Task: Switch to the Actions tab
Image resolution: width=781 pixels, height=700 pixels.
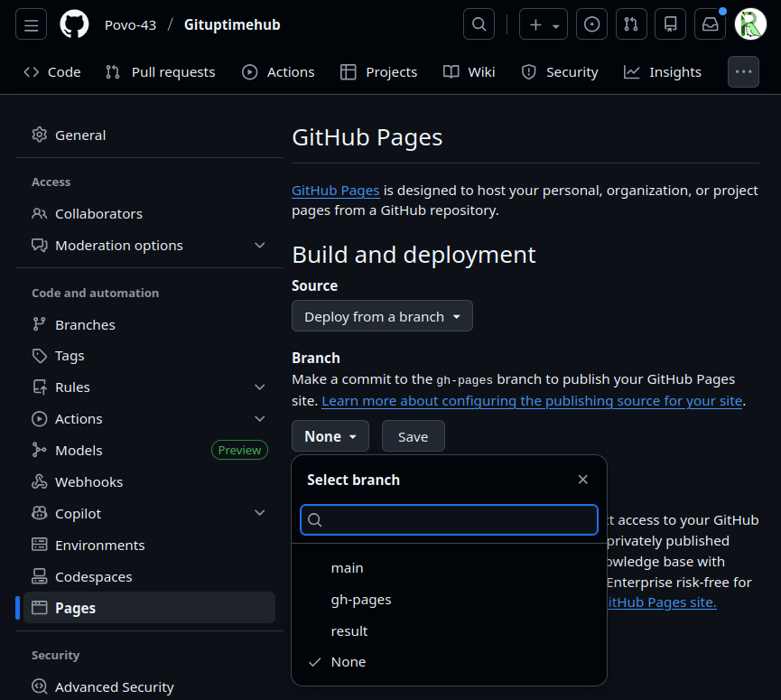Action: click(x=278, y=72)
